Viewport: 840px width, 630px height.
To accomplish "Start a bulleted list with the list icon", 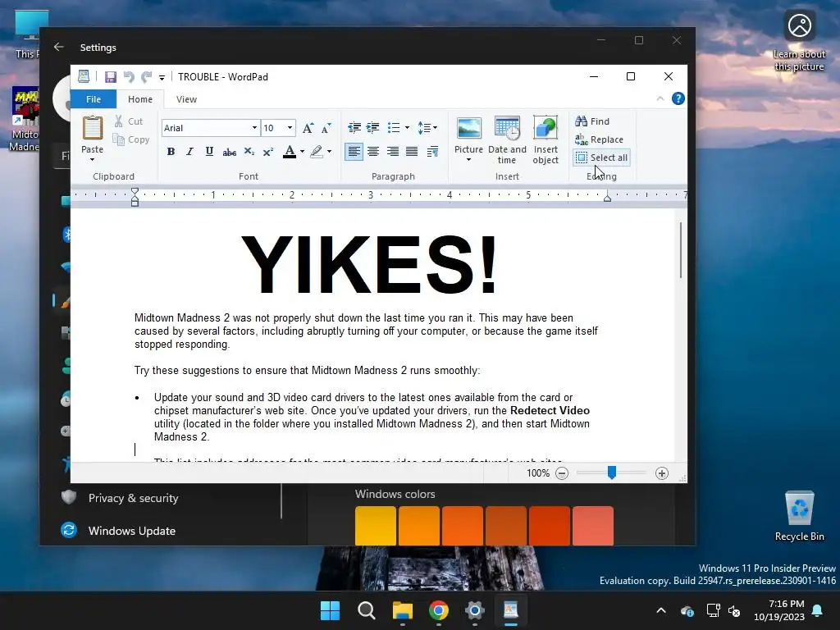I will (394, 127).
